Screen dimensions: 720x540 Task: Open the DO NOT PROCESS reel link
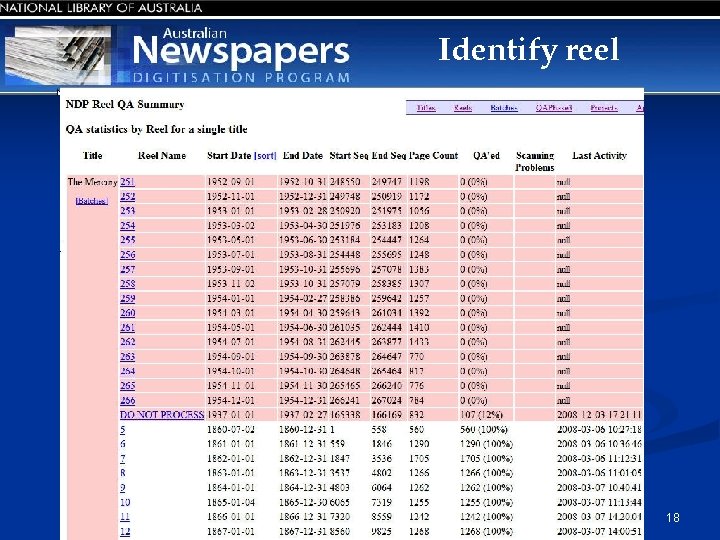point(162,415)
